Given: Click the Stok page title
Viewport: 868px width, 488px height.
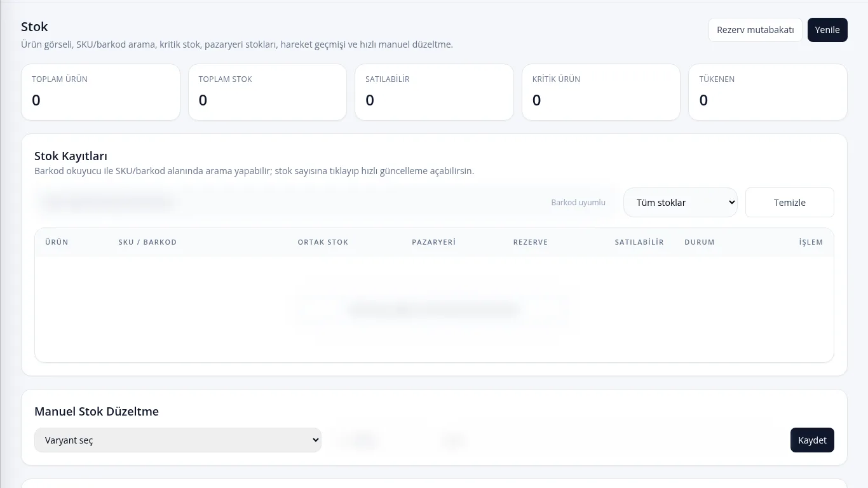Looking at the screenshot, I should 34,27.
